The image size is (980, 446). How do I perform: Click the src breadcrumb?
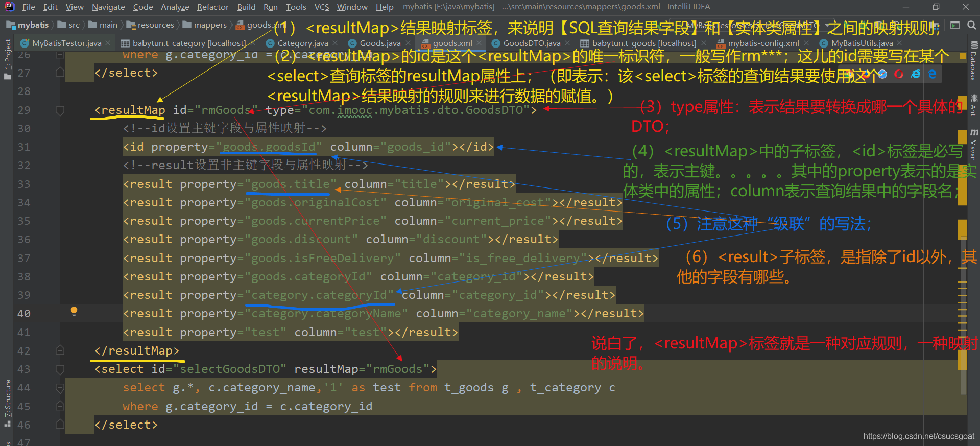coord(74,25)
